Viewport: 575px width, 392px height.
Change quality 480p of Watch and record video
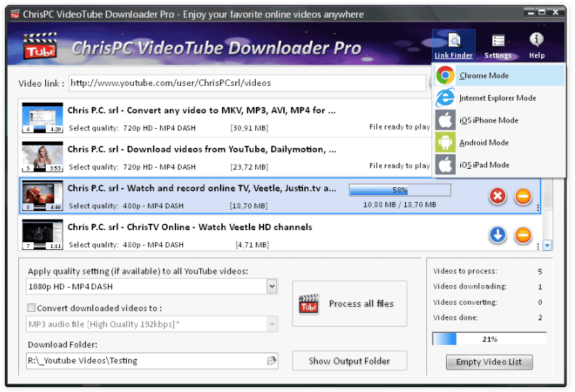(153, 206)
